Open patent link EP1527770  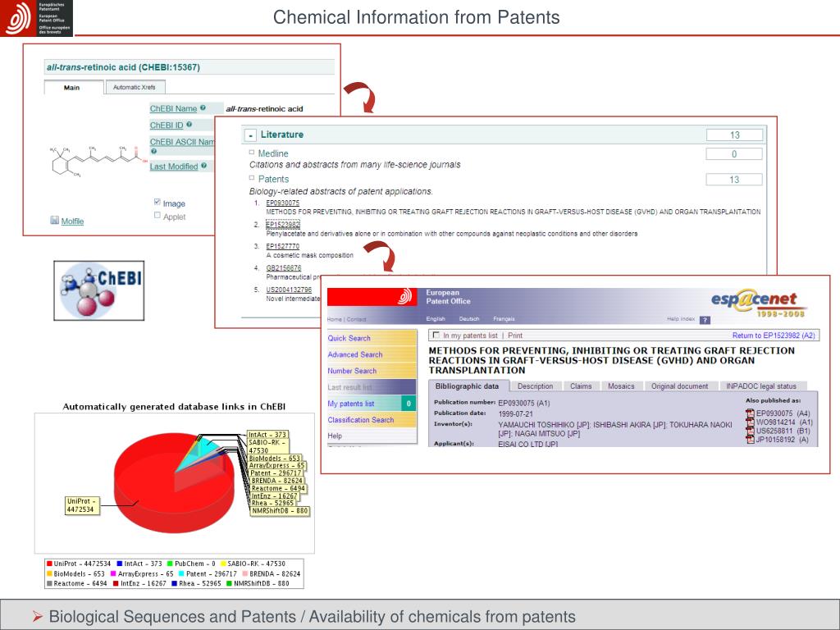pos(283,246)
